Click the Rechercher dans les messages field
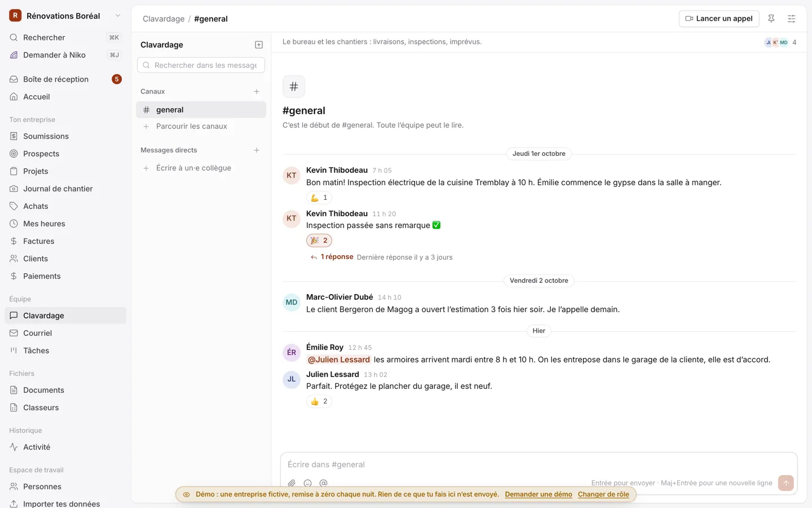The width and height of the screenshot is (812, 508). [201, 65]
